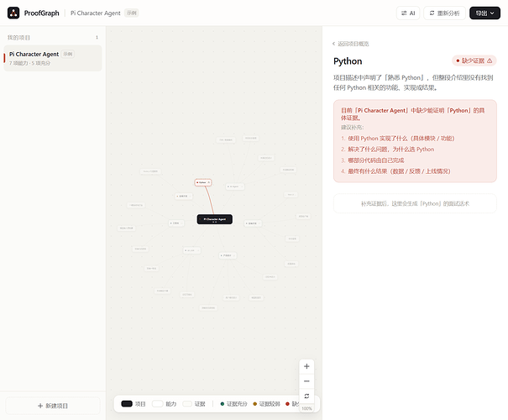Click the white 能力 legend swatch
This screenshot has height=420, width=508.
click(158, 404)
